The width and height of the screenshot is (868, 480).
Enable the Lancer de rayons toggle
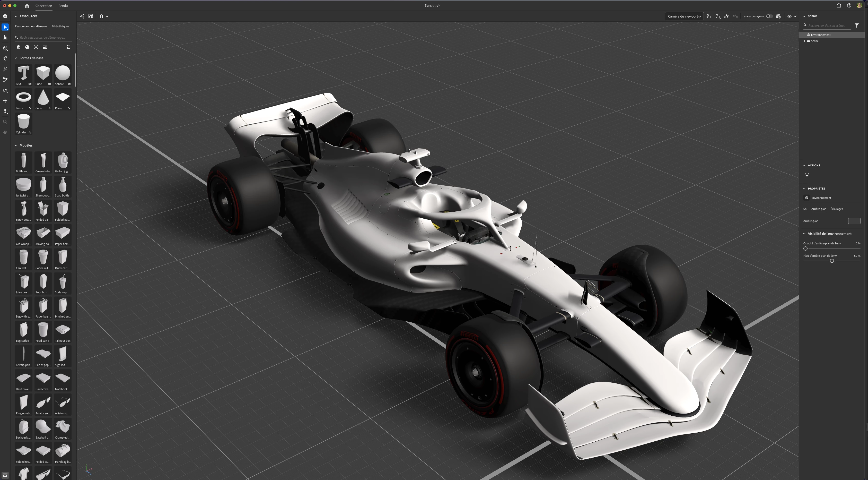[x=769, y=16]
